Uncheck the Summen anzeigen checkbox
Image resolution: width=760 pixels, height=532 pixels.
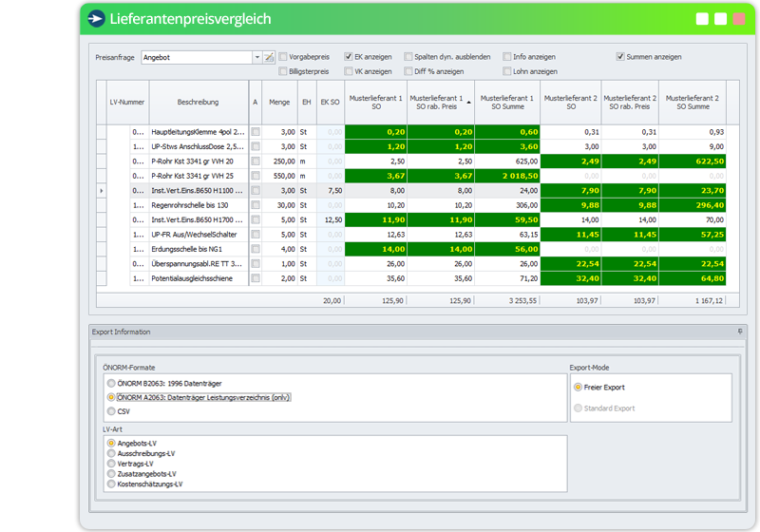pos(620,57)
